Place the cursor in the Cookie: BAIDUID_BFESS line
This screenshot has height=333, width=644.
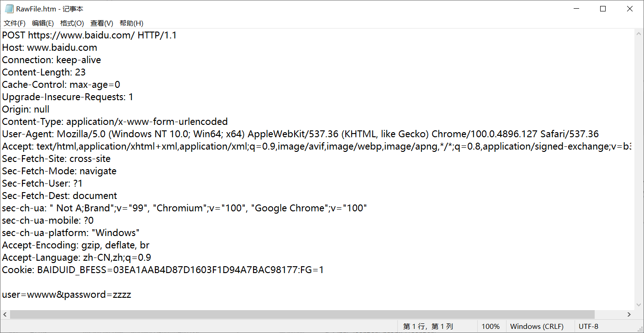[163, 270]
